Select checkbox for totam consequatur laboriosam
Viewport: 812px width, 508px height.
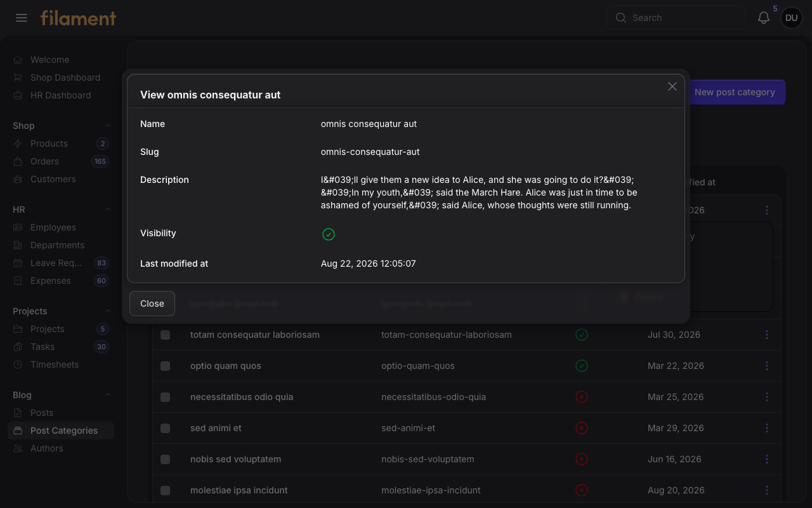(166, 335)
